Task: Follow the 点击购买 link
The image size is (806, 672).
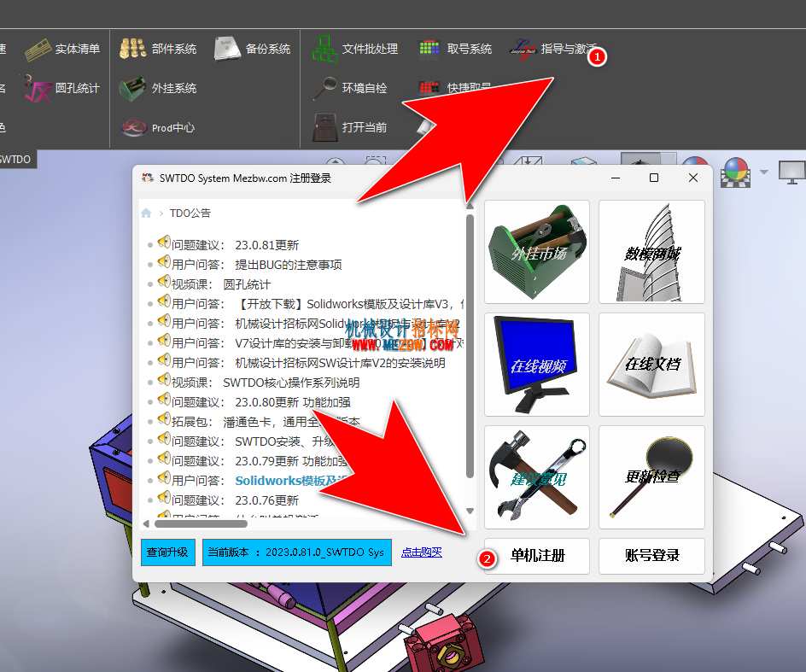Action: (421, 552)
